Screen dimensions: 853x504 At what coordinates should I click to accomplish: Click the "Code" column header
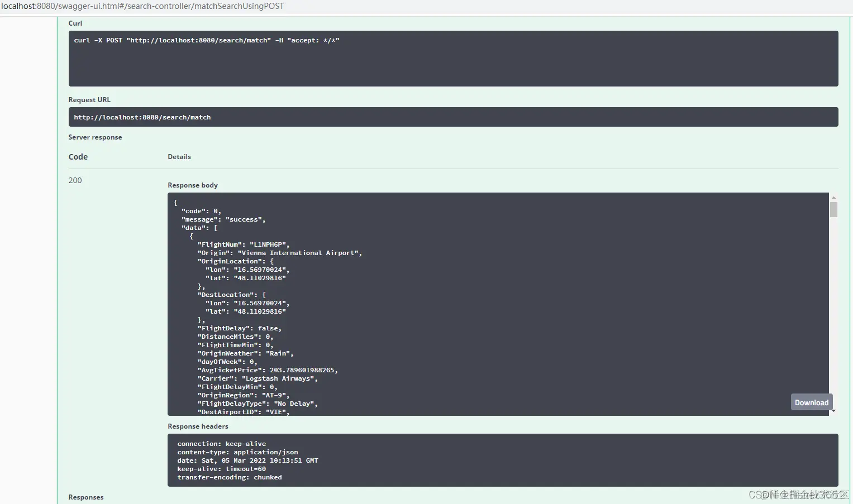(78, 157)
